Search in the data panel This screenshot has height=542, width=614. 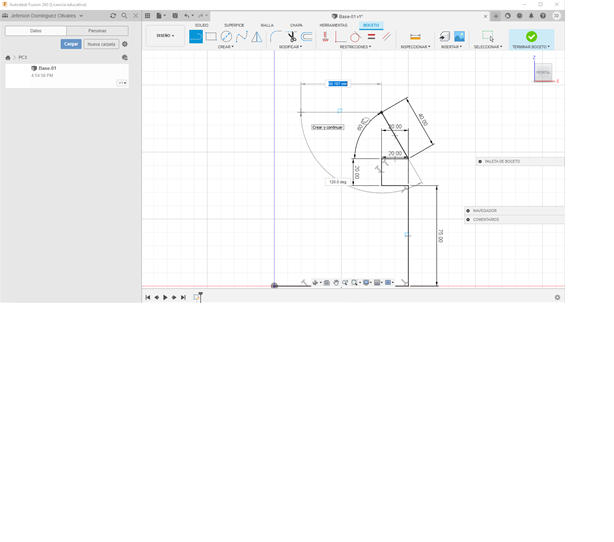124,16
